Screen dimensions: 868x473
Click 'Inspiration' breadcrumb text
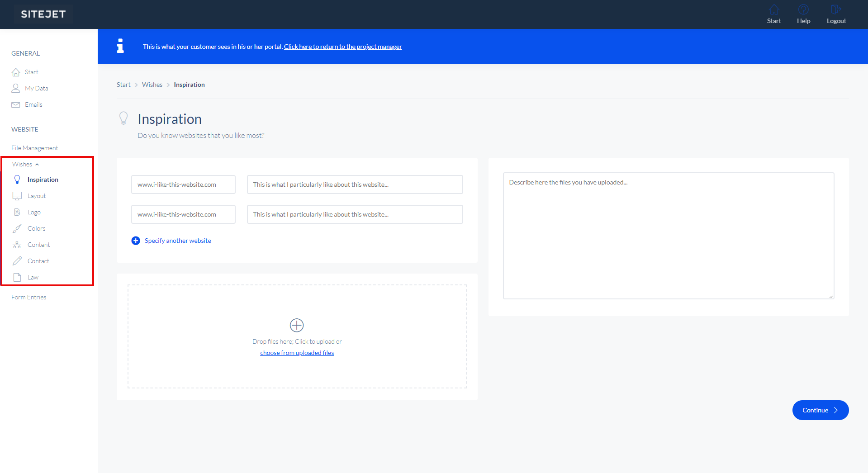pyautogui.click(x=189, y=85)
